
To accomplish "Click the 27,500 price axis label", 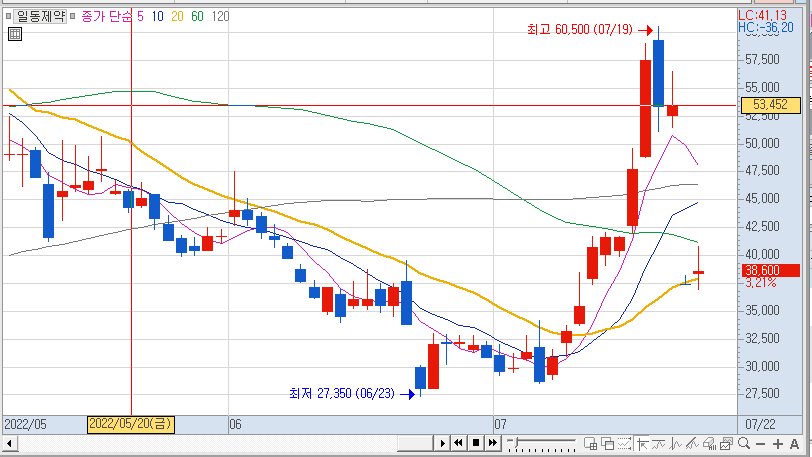I will tap(762, 394).
